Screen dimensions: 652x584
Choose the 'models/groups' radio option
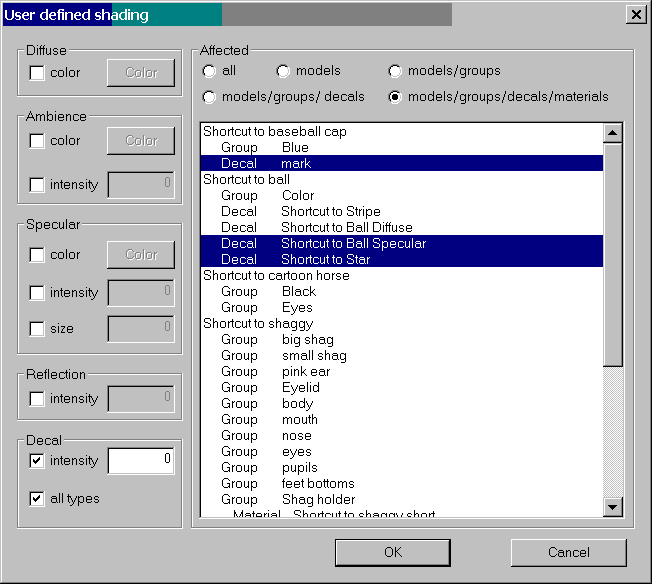pos(395,71)
